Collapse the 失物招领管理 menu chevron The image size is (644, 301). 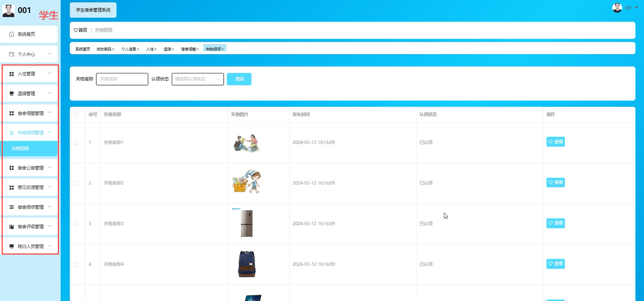click(x=50, y=133)
